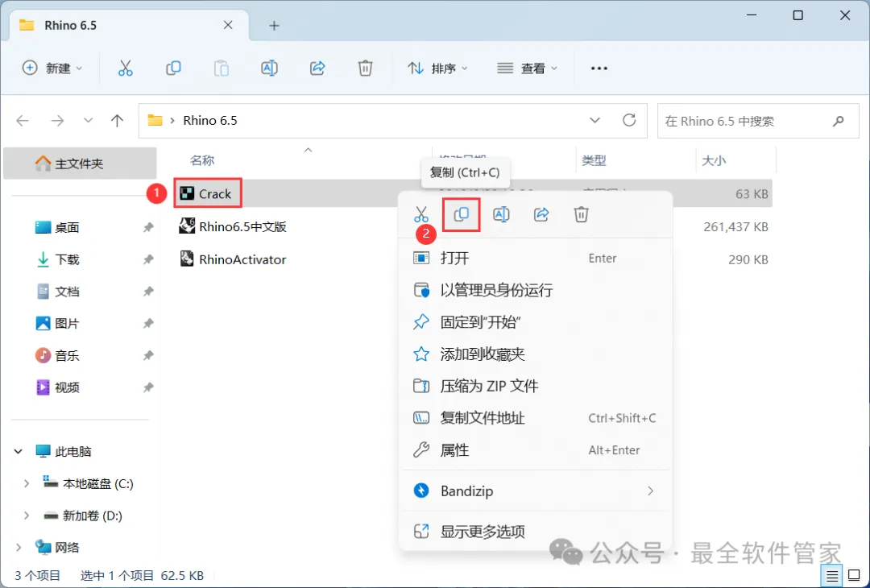Screen dimensions: 870x588
Task: Open address bar history dropdown
Action: (594, 120)
